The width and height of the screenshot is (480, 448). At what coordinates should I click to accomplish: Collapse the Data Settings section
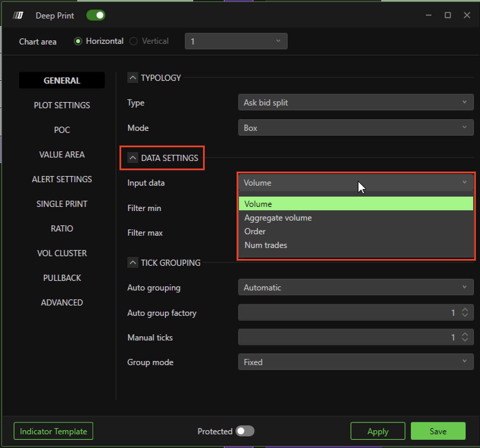133,158
